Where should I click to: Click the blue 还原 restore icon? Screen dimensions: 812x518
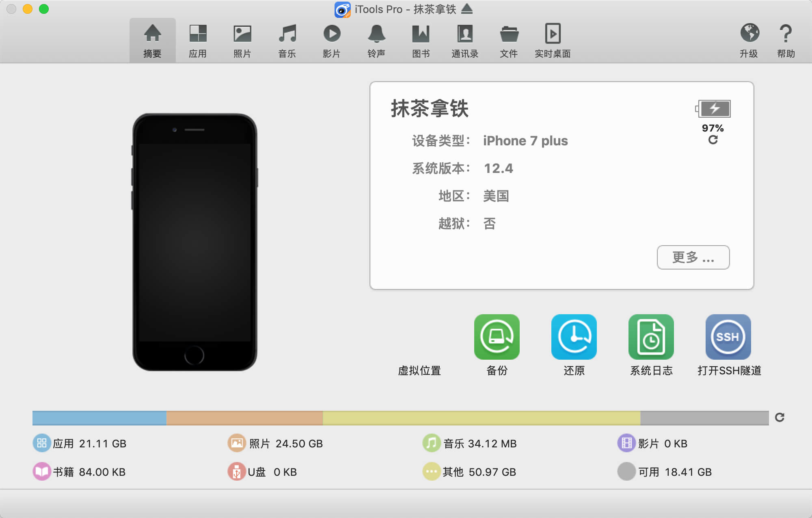coord(574,337)
